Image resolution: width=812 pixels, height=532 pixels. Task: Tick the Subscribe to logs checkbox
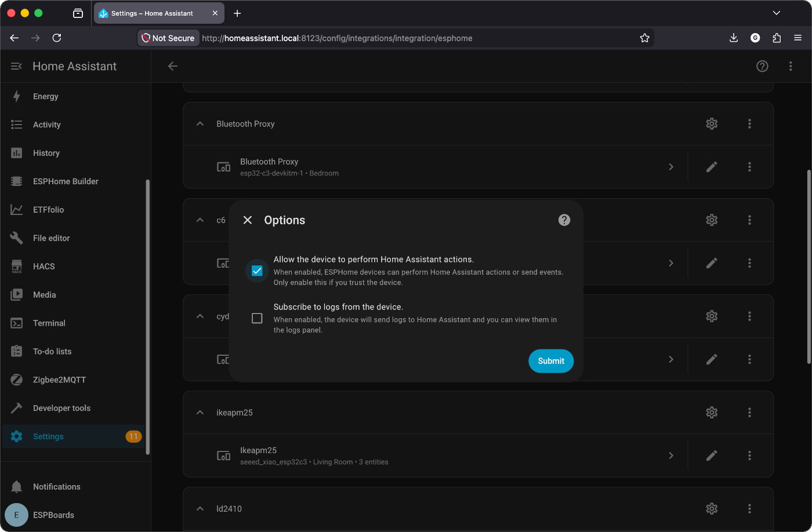click(x=257, y=318)
